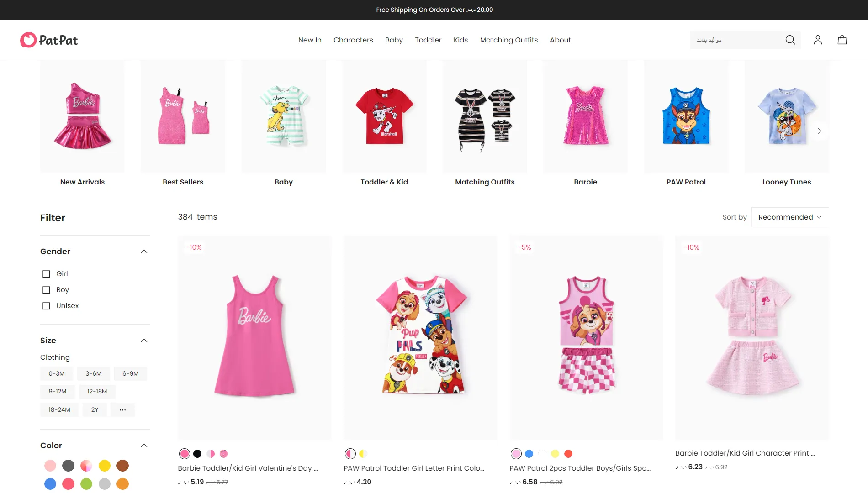Filter by coral red color
Image resolution: width=868 pixels, height=493 pixels.
69,484
